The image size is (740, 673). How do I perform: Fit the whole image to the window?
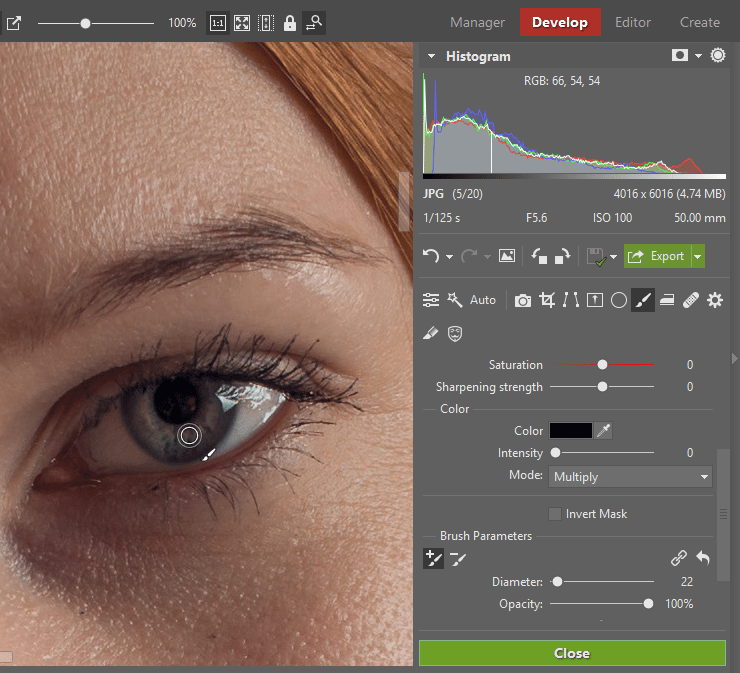pos(242,23)
